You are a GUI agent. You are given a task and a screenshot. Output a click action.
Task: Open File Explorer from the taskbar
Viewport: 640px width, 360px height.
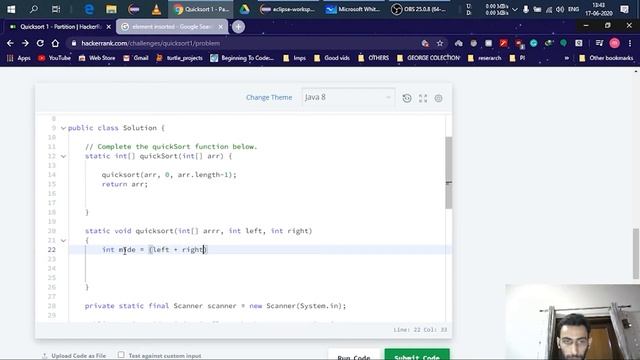point(111,9)
